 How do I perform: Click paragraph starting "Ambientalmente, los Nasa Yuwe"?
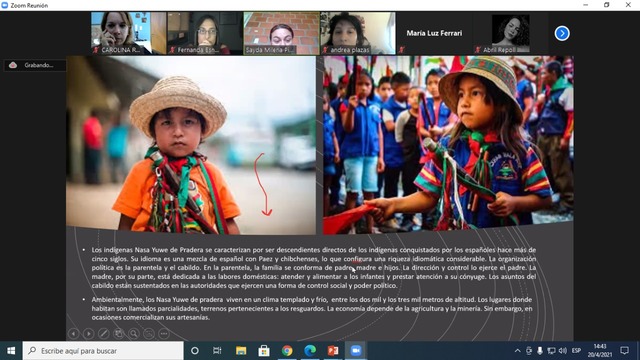[312, 308]
